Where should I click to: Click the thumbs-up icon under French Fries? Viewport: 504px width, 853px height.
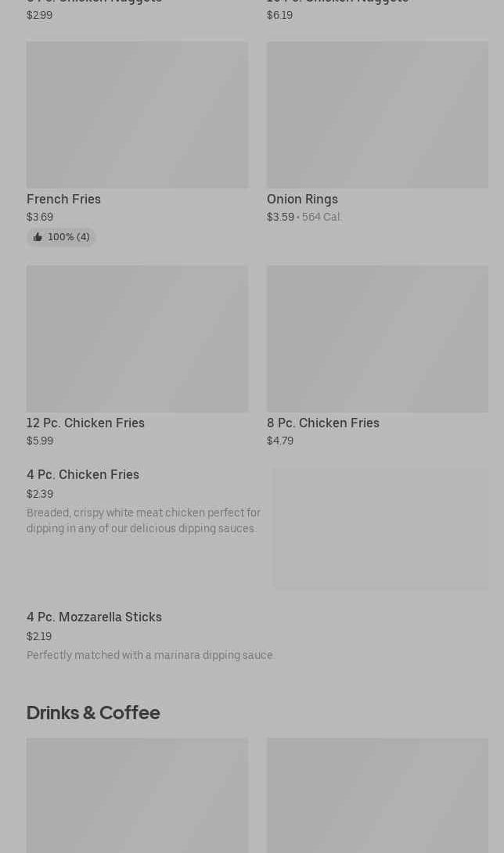coord(38,237)
